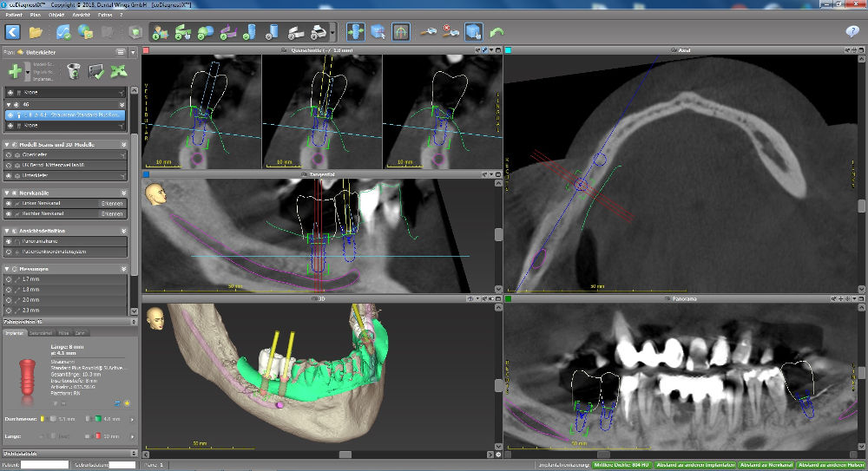Screen dimensions: 868x471
Task: Toggle visibility of Oberkiefer model
Action: 10,154
